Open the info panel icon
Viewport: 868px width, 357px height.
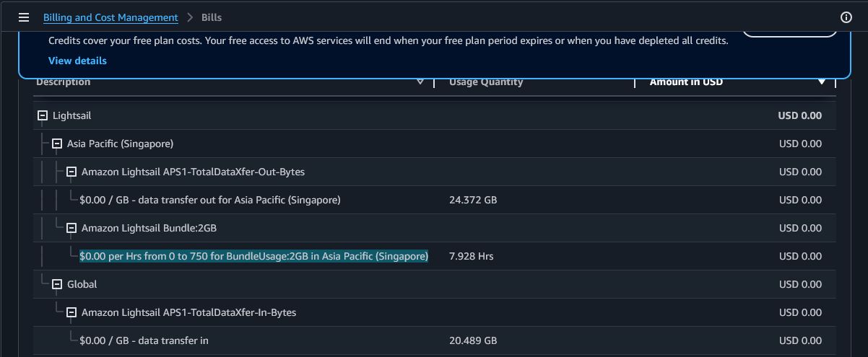pos(846,17)
